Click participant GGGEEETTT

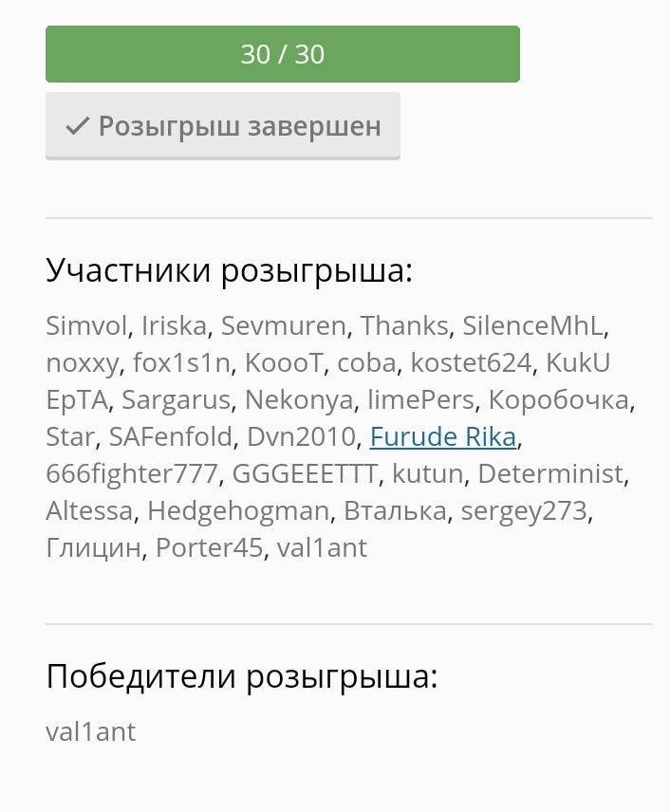click(x=305, y=474)
